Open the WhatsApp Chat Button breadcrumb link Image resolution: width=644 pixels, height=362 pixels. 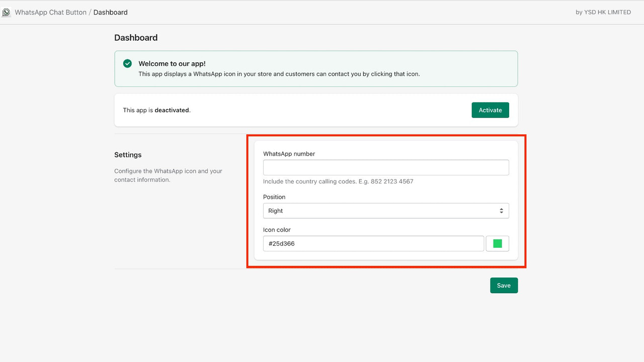(x=51, y=12)
